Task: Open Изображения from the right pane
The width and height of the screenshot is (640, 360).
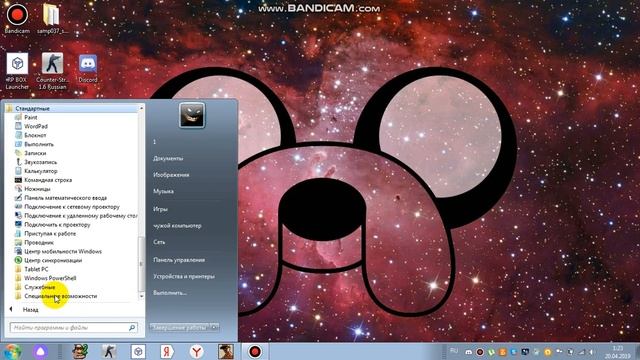Action: tap(171, 175)
